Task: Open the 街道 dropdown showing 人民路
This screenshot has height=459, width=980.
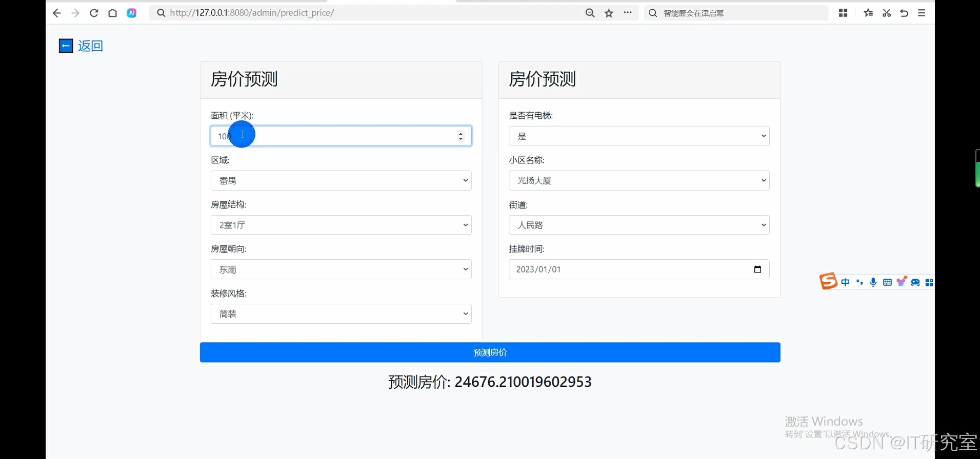Action: coord(639,225)
